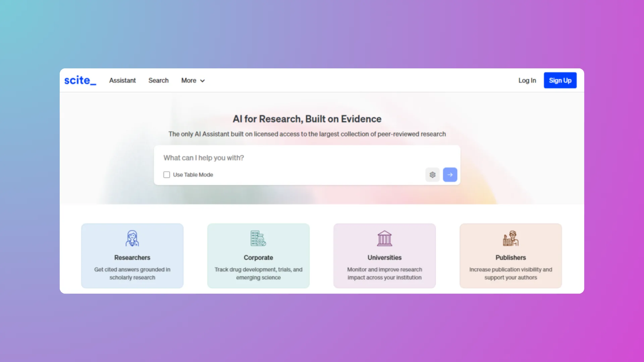Open the Assistant nav item
This screenshot has height=362, width=644.
click(x=122, y=80)
